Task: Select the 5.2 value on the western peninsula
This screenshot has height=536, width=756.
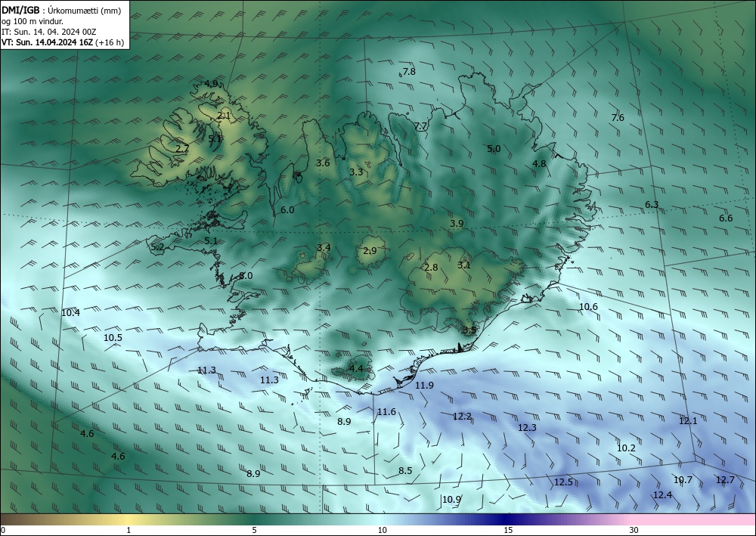Action: point(158,247)
